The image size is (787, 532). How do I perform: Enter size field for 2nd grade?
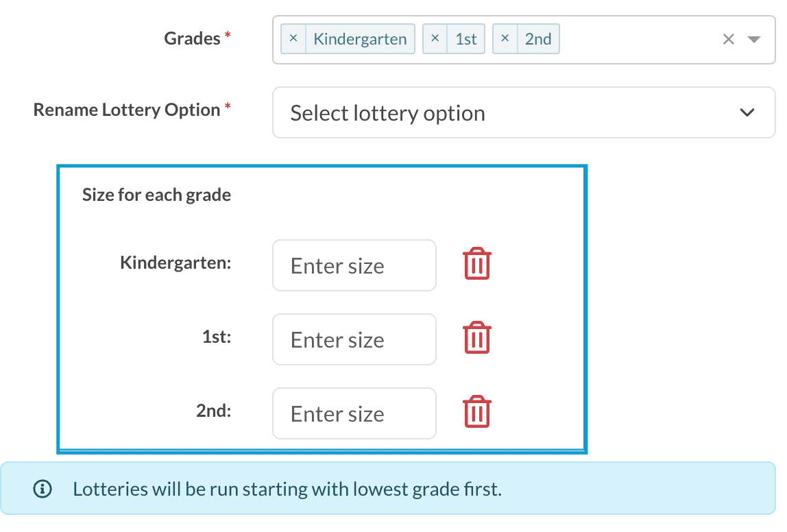pyautogui.click(x=354, y=413)
